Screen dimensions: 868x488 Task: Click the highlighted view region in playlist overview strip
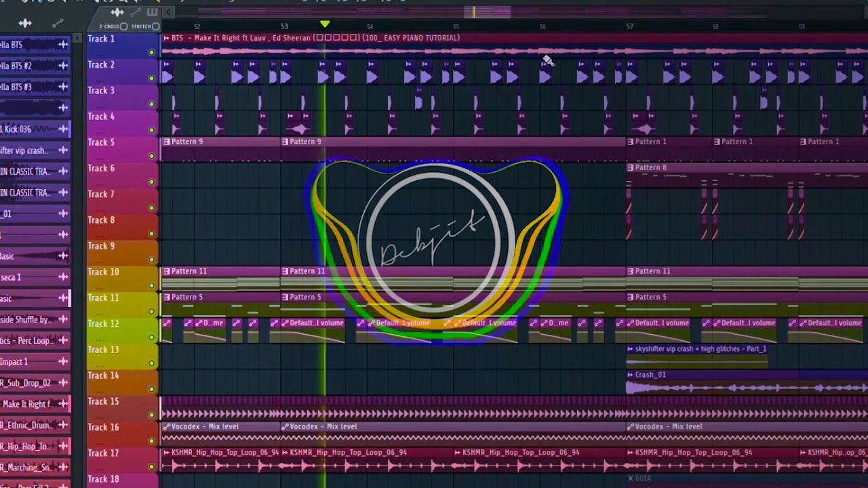coord(488,12)
